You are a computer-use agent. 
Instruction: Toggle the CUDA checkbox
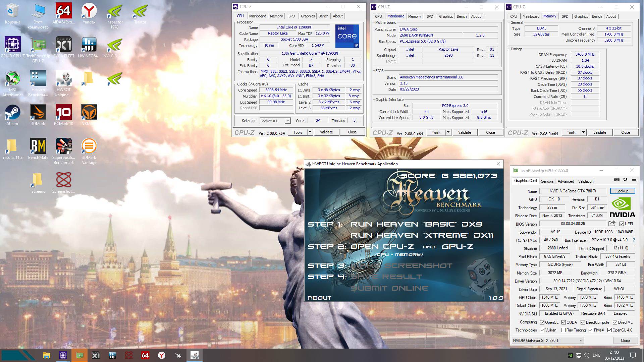563,322
